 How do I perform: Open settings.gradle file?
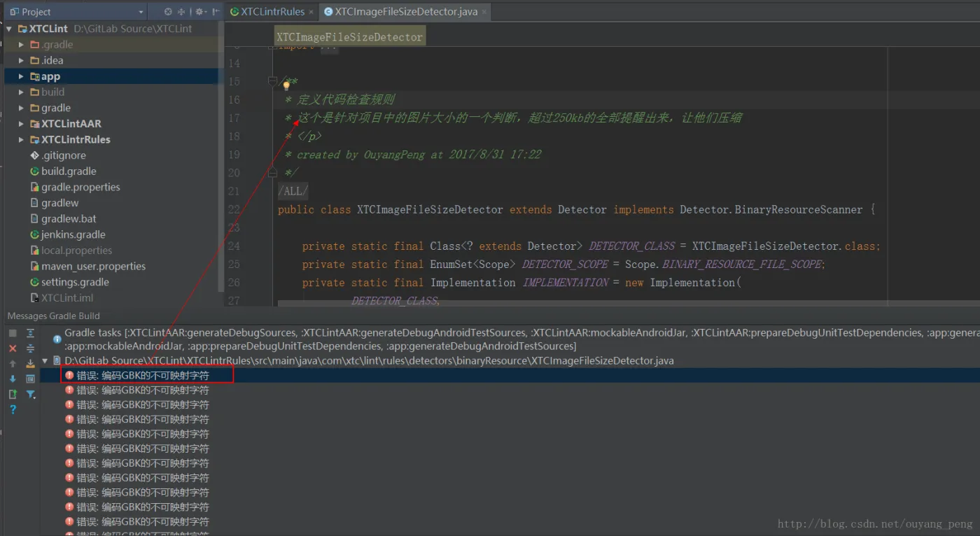(76, 283)
